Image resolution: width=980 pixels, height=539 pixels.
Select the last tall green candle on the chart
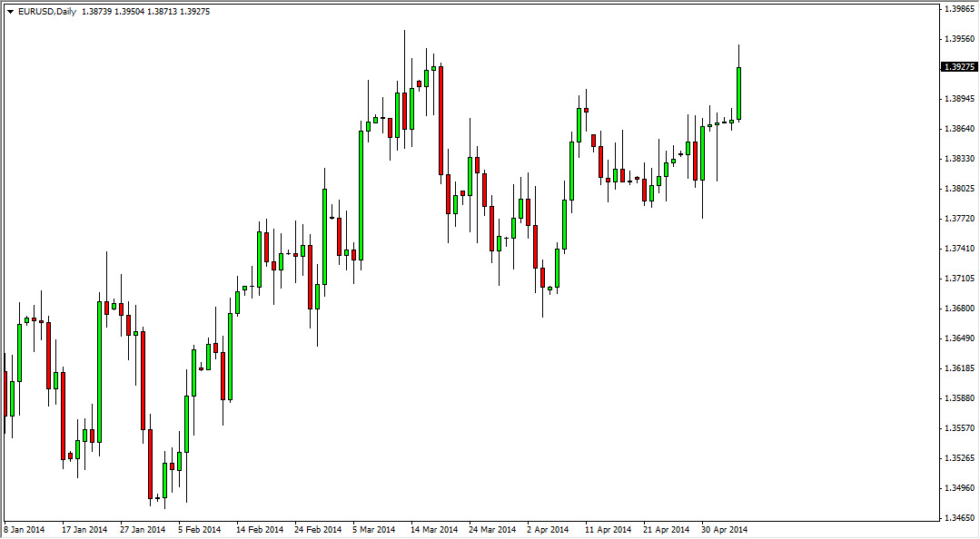(738, 93)
